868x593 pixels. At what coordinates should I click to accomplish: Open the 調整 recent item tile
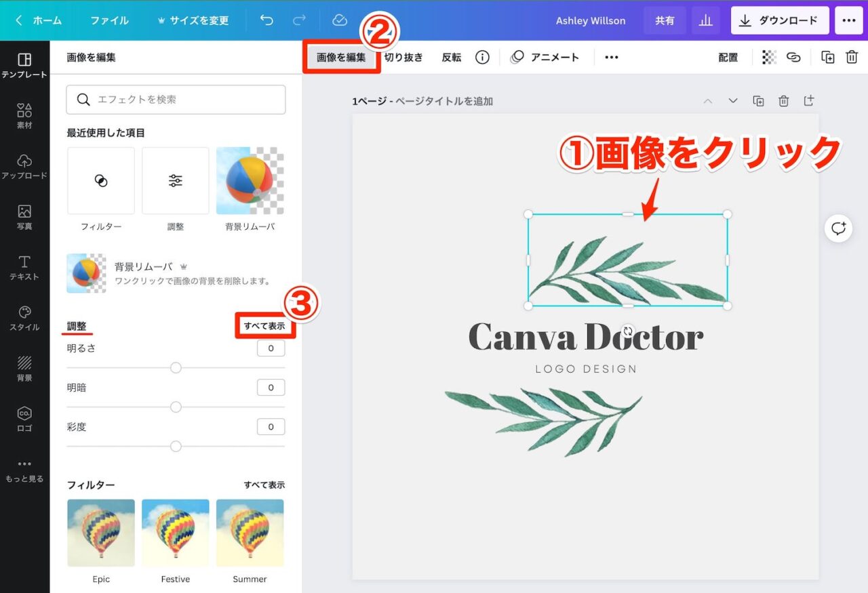tap(176, 181)
